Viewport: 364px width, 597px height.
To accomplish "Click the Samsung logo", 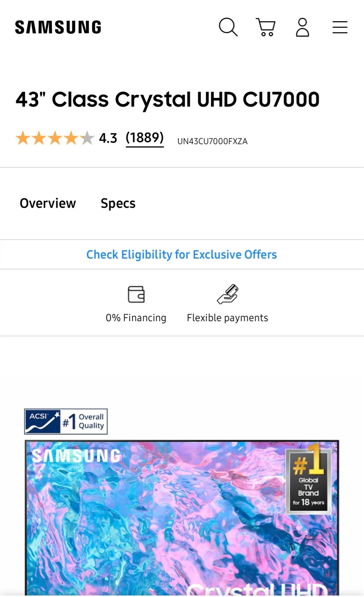I will click(x=58, y=27).
